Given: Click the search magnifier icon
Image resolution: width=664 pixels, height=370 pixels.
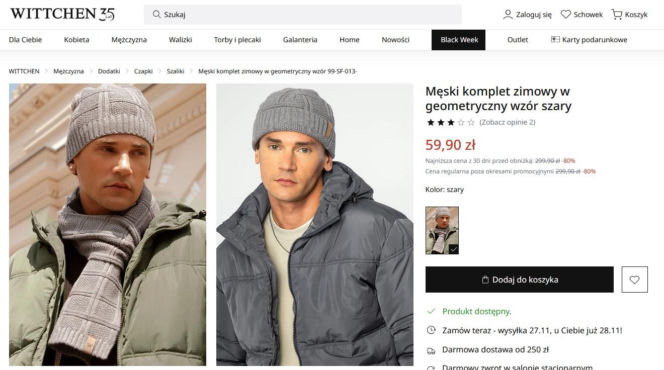Looking at the screenshot, I should click(x=156, y=14).
